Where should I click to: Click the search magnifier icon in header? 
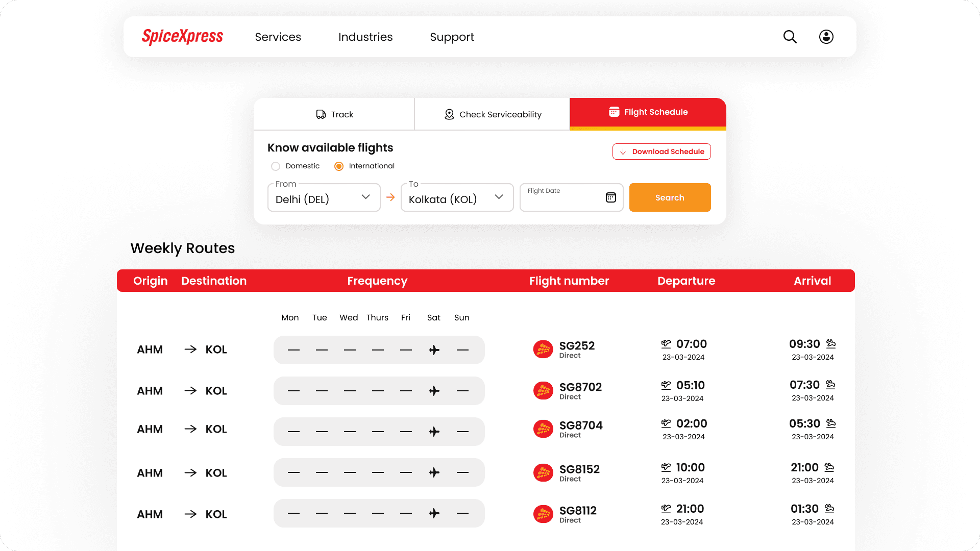(790, 37)
